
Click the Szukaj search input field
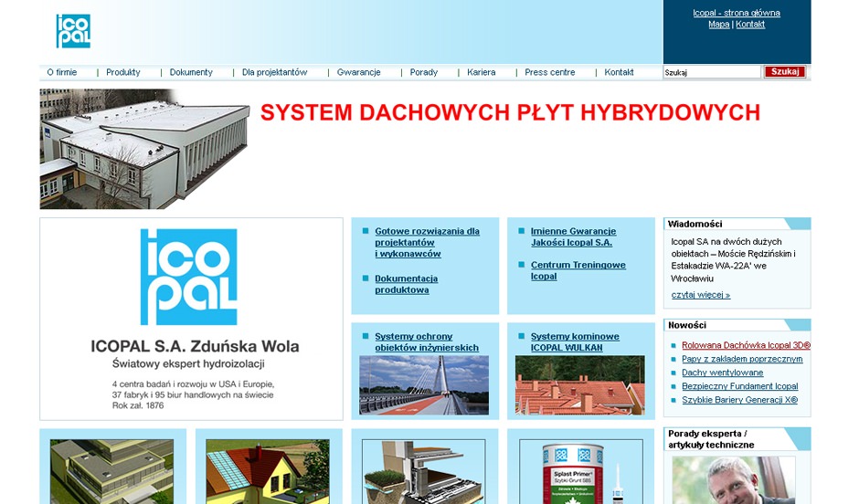pos(712,72)
